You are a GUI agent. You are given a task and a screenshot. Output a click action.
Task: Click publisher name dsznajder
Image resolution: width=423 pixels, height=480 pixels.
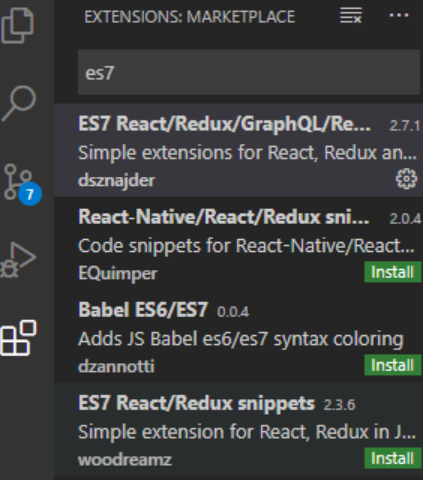[x=116, y=181]
